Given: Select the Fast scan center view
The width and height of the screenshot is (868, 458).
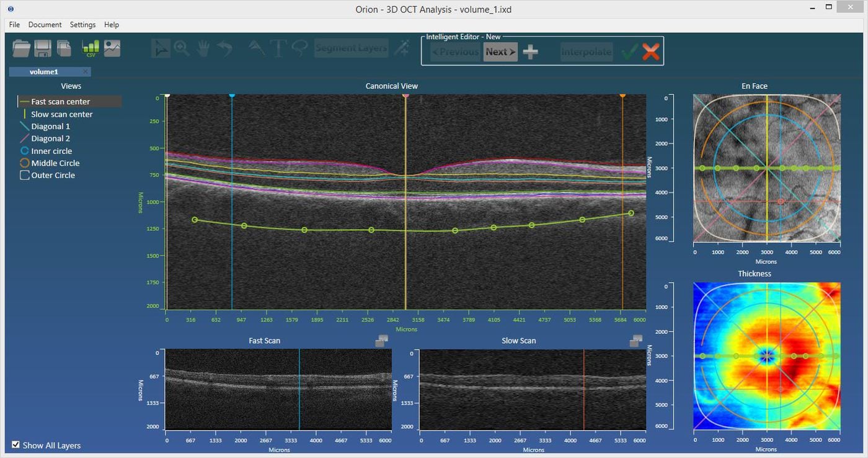Looking at the screenshot, I should tap(69, 102).
